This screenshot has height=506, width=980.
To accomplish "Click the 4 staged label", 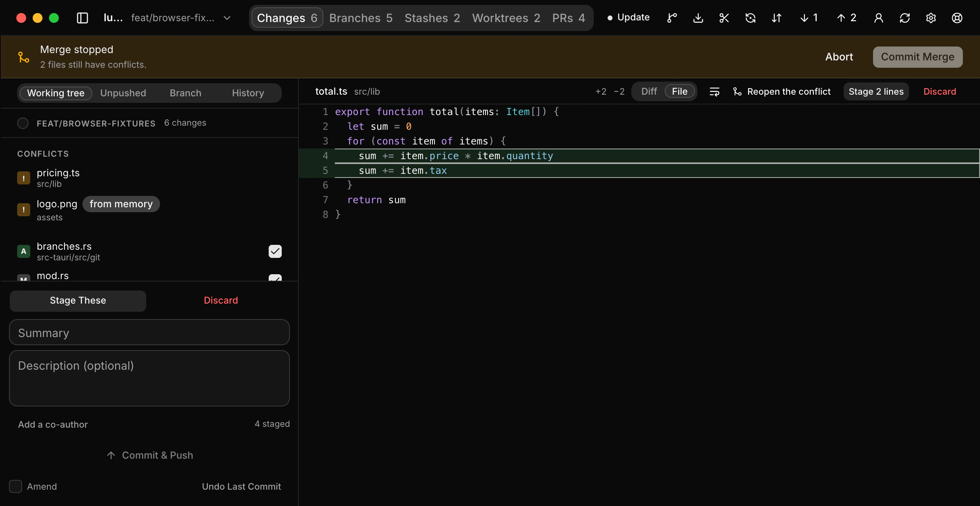I will 272,424.
